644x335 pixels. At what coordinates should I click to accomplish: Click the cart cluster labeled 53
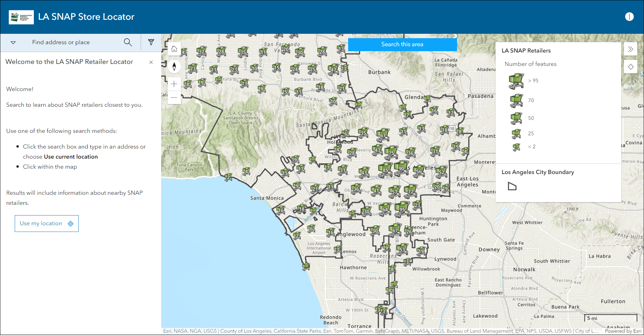[402, 249]
